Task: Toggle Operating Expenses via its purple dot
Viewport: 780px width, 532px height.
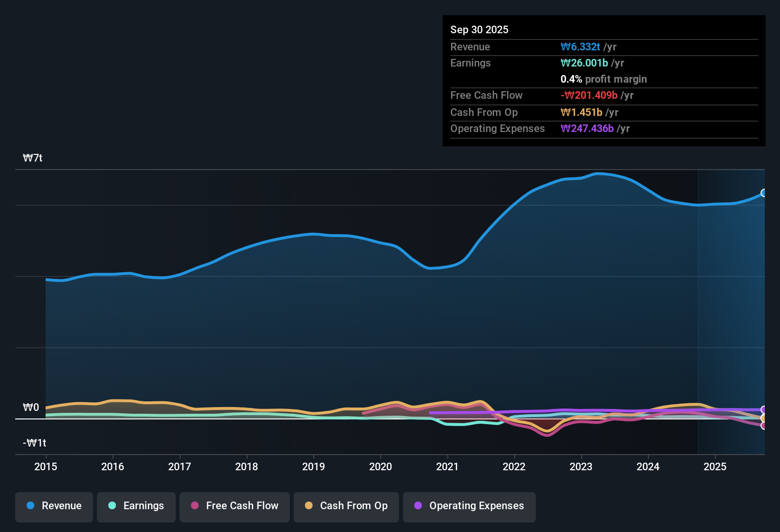Action: 418,506
